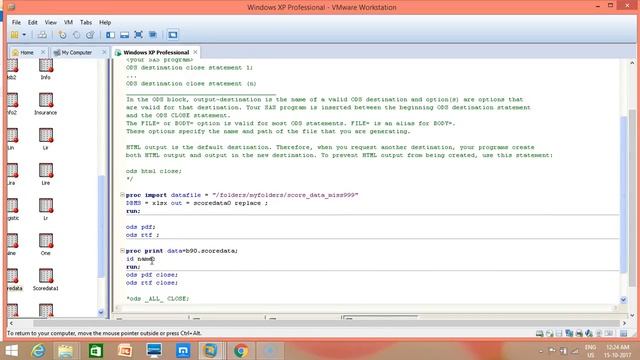Toggle the console view toolbar icon
The height and width of the screenshot is (360, 640).
pos(173,35)
